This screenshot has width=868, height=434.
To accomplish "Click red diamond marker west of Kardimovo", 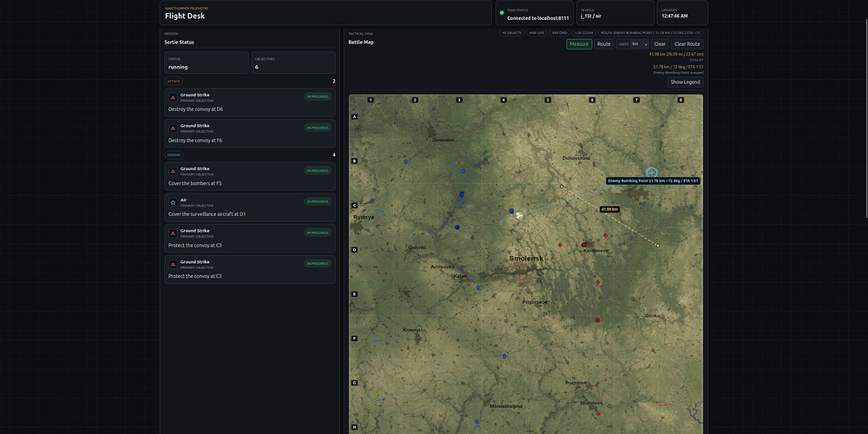I will click(560, 245).
